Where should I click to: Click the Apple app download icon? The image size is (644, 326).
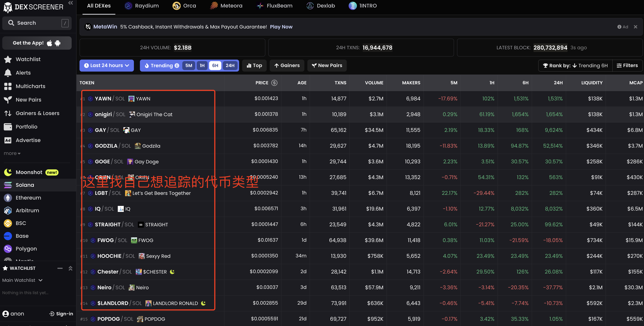pyautogui.click(x=50, y=43)
